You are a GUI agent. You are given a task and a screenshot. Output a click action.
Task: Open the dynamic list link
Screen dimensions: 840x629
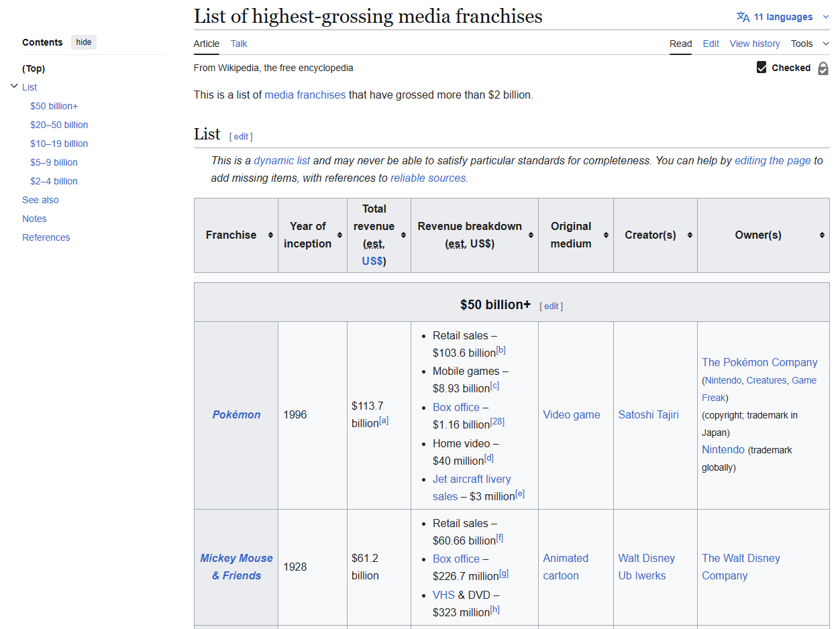[x=282, y=161]
